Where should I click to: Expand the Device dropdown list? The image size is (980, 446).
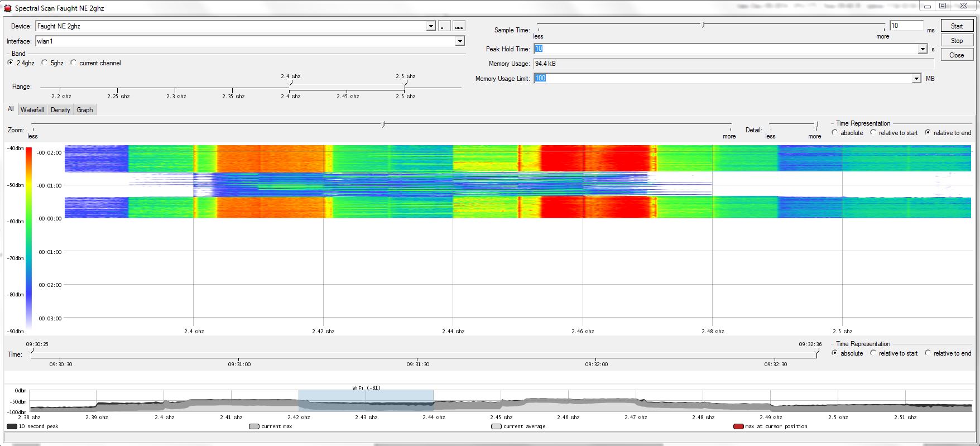431,26
